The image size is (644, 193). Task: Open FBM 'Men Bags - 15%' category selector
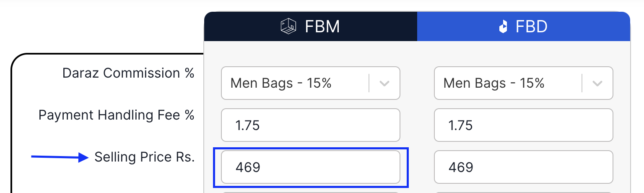point(293,83)
